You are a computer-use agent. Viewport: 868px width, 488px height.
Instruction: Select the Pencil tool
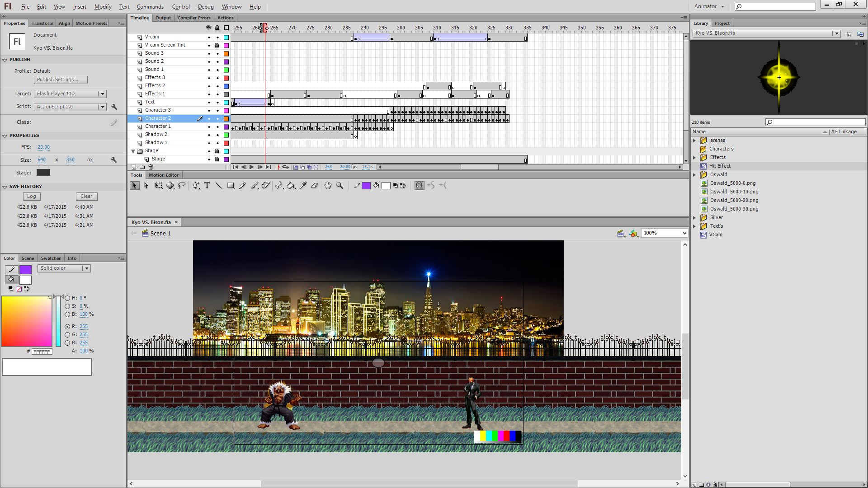pos(242,185)
